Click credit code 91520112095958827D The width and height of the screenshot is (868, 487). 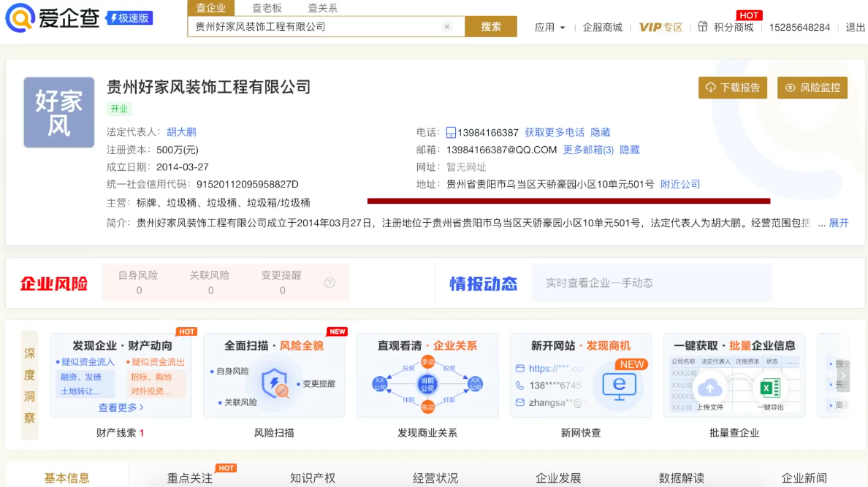(x=248, y=184)
